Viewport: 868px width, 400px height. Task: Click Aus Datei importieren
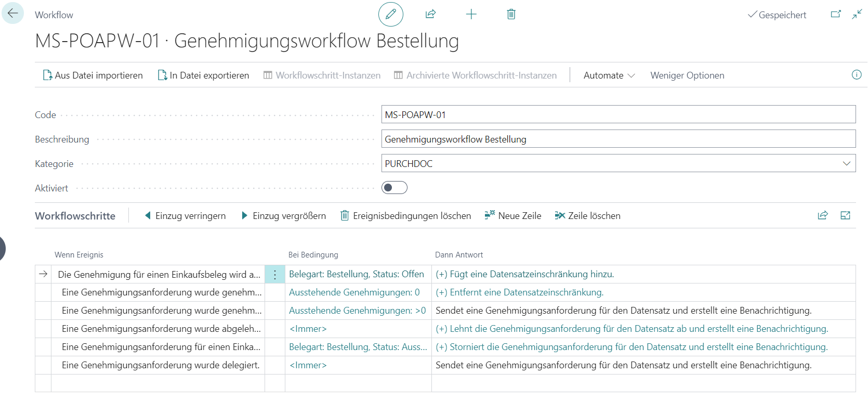(93, 75)
